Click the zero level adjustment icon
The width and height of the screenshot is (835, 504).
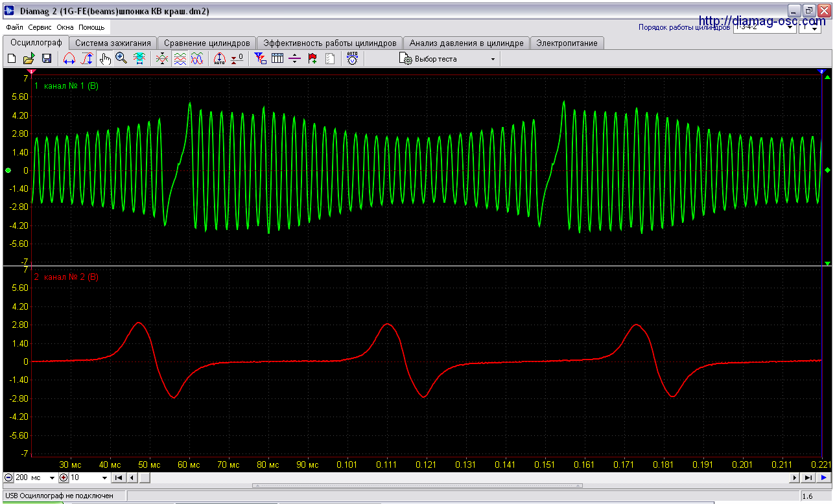(237, 59)
